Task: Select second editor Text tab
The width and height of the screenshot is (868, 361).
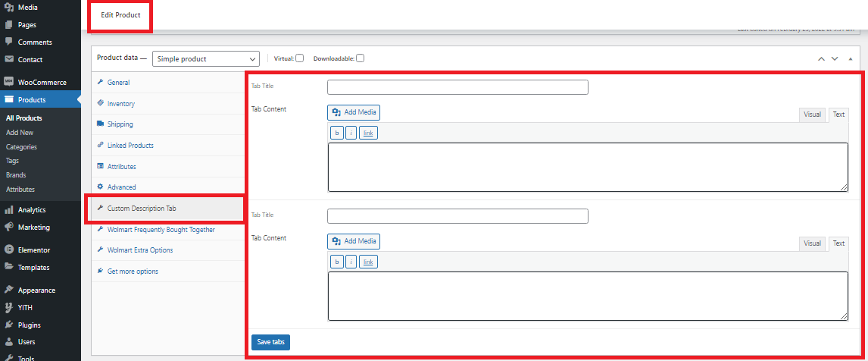Action: tap(838, 243)
